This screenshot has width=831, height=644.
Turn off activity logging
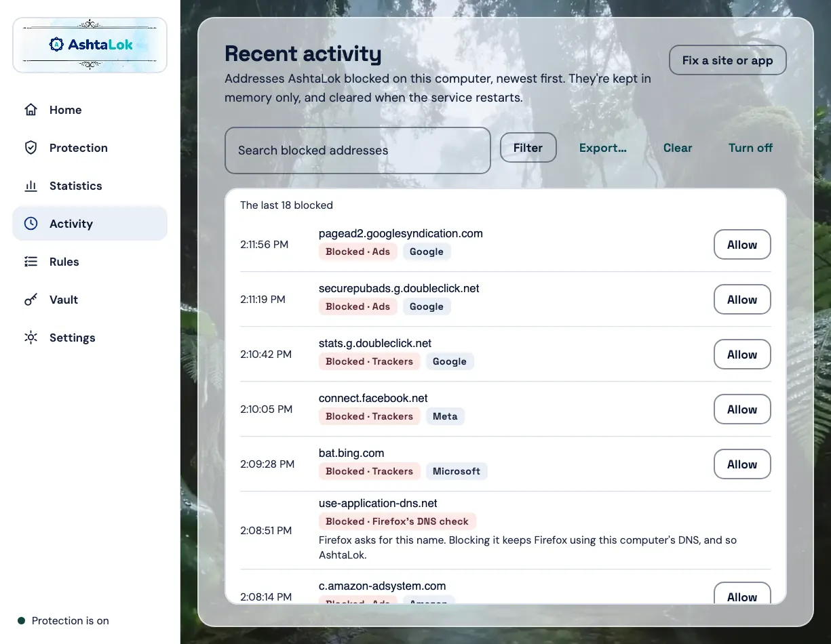point(750,148)
